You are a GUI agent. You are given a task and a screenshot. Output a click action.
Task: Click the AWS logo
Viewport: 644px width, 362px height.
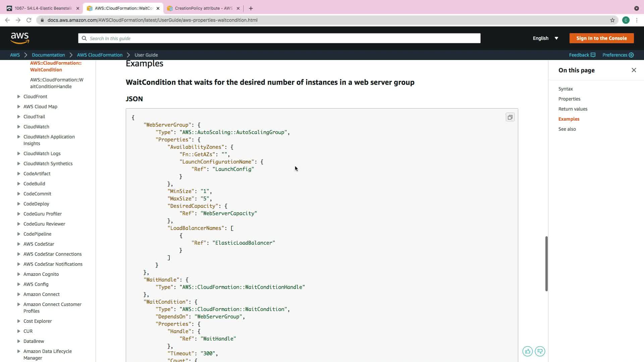point(20,38)
